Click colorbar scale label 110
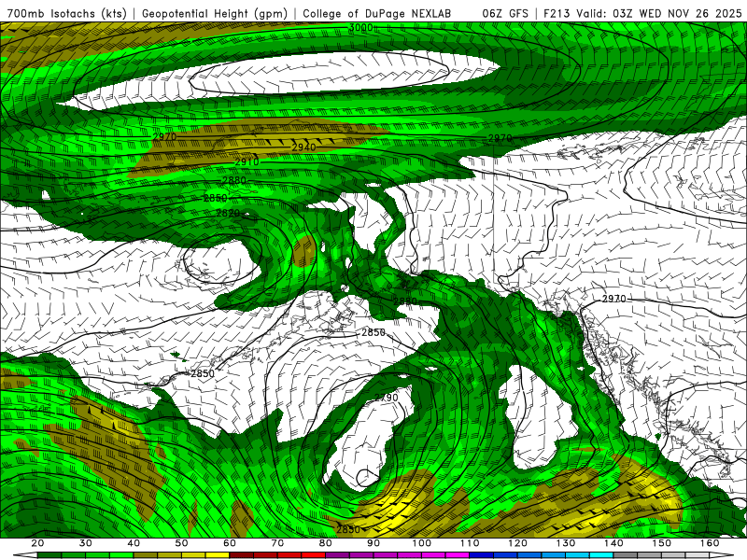The image size is (747, 560). tap(470, 543)
